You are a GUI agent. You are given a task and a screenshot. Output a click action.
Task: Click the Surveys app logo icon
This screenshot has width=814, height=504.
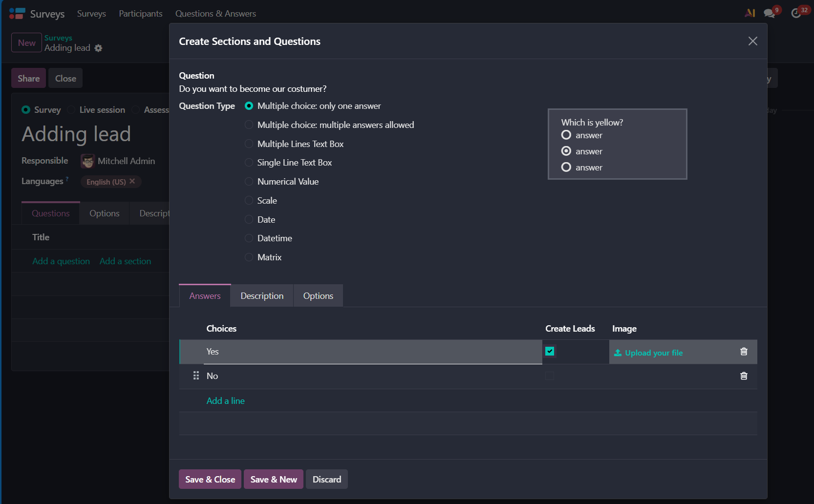point(17,13)
